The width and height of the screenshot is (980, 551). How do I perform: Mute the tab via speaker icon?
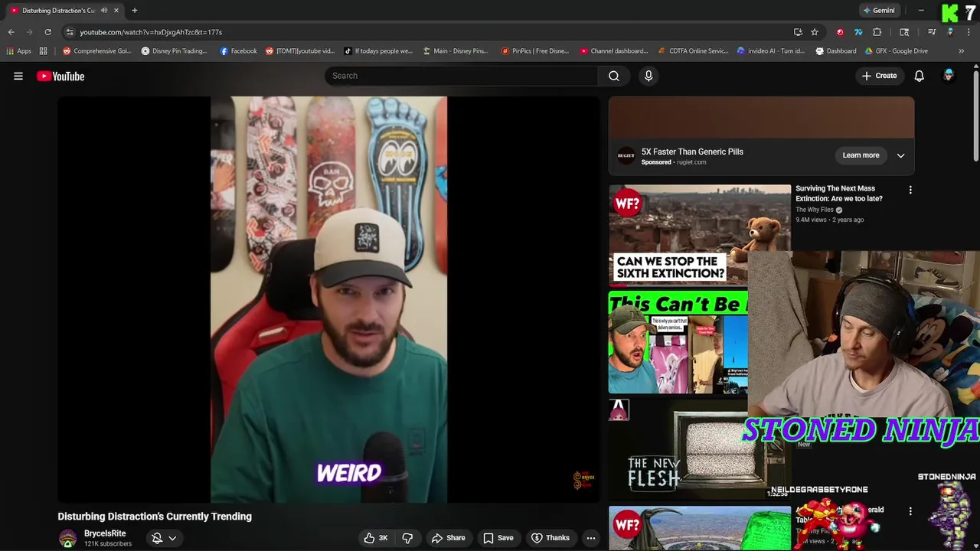click(x=104, y=11)
